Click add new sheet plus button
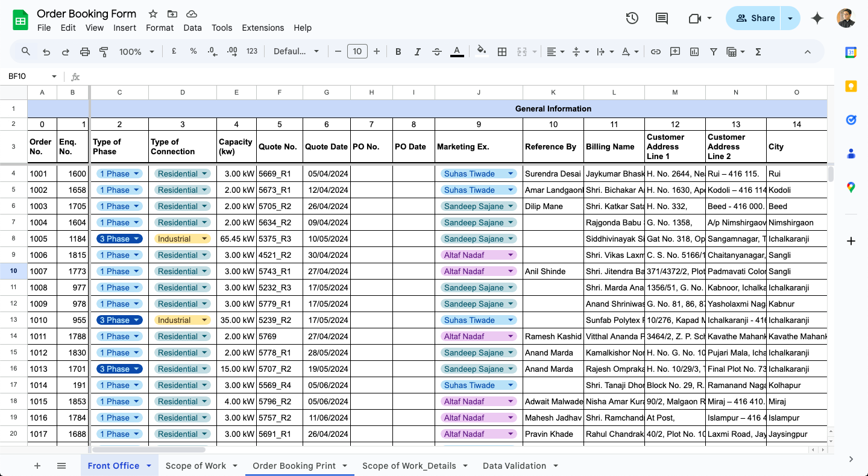Screen dimensions: 868x476 point(37,466)
